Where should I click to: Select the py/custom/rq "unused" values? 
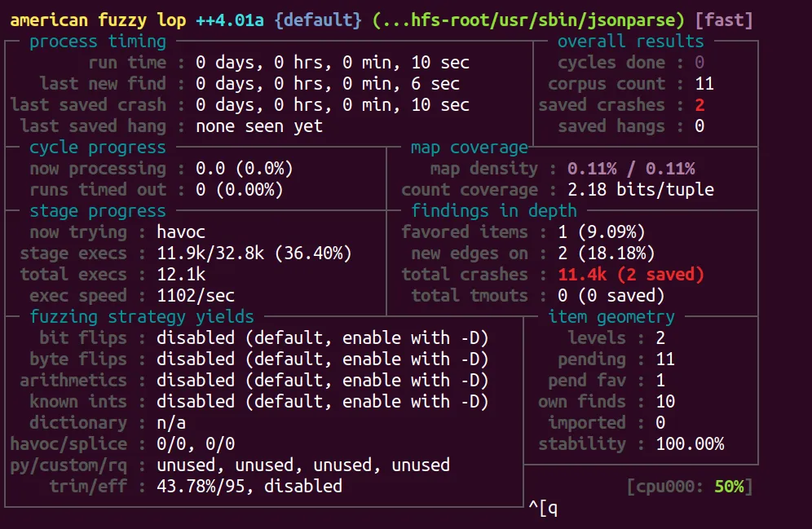[x=303, y=465]
